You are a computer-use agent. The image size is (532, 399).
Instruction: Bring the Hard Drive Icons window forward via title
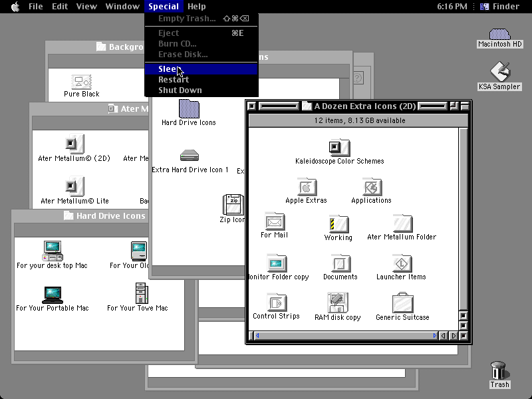tap(110, 215)
